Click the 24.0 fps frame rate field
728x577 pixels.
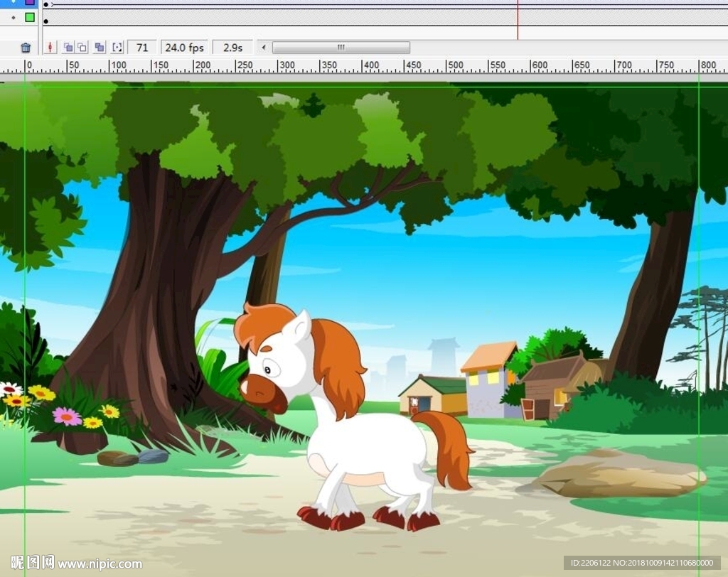184,48
